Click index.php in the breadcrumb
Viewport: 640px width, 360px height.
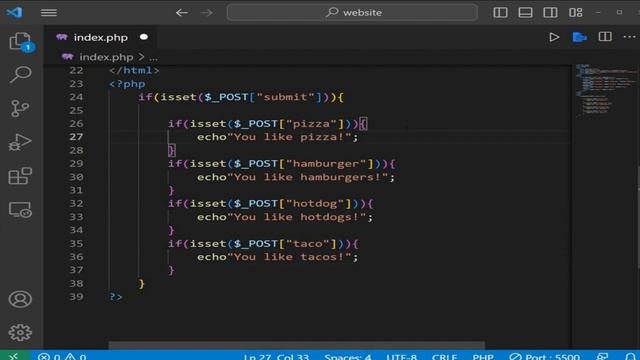tap(106, 57)
